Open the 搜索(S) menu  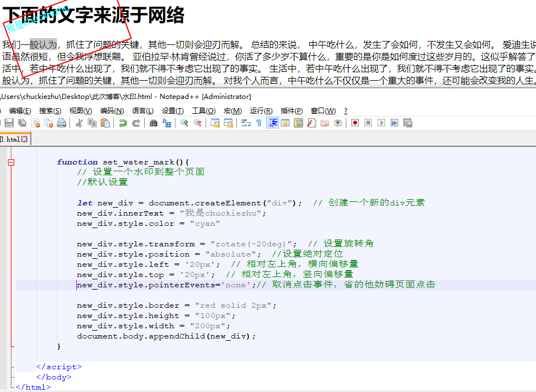coord(50,111)
